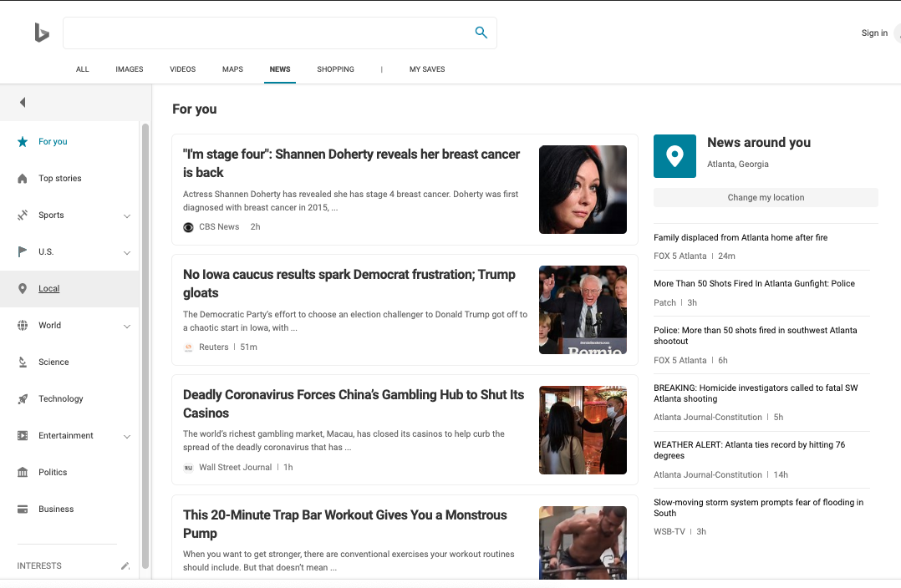The image size is (901, 588).
Task: Click the Bernie Sanders article thumbnail
Action: [x=583, y=310]
